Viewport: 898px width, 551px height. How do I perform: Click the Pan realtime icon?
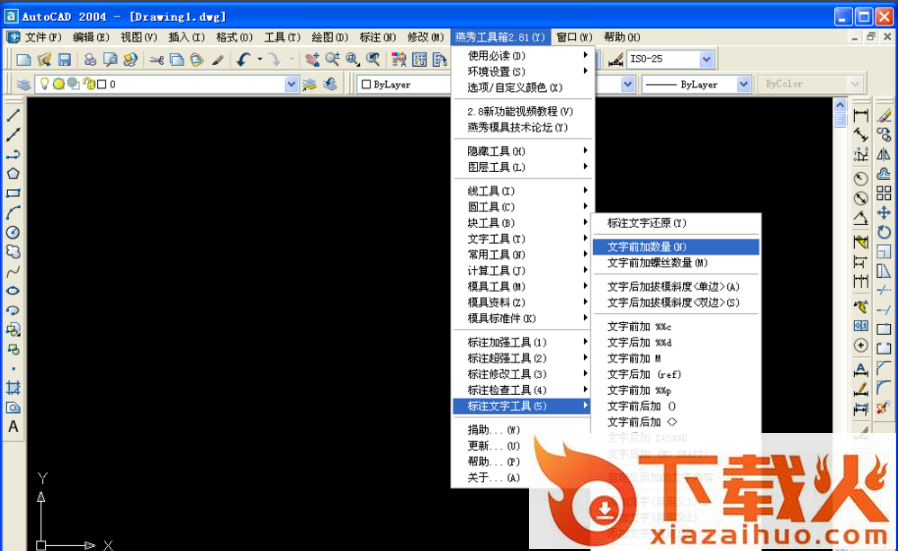pyautogui.click(x=312, y=59)
